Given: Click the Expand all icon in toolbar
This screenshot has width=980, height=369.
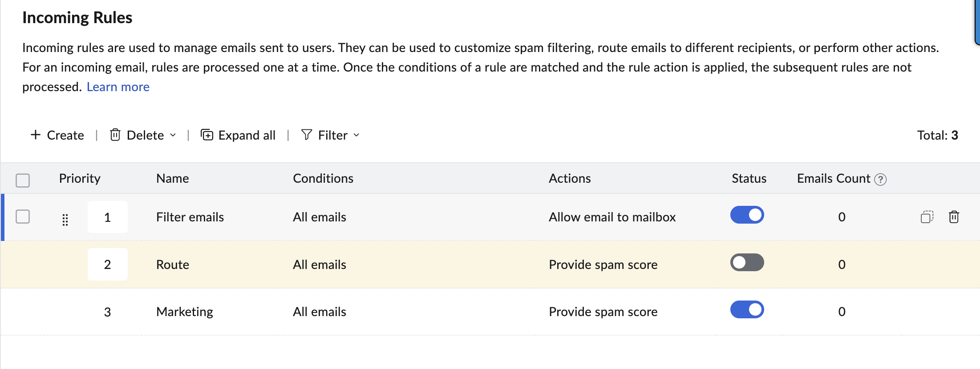Looking at the screenshot, I should click(207, 135).
